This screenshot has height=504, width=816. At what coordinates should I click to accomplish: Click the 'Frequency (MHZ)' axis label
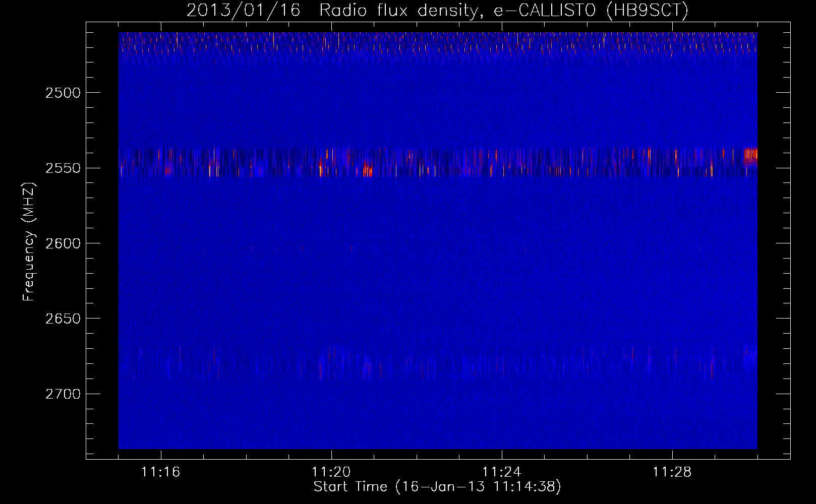(29, 242)
